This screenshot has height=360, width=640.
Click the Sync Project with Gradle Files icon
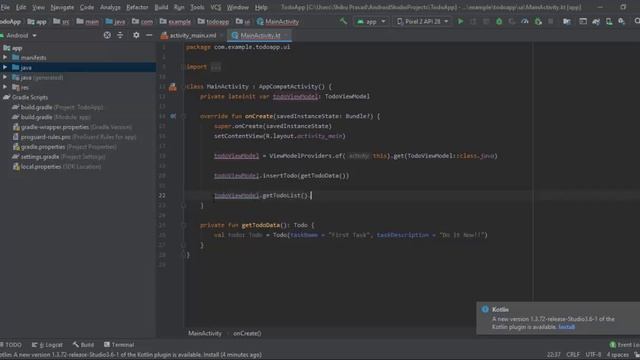pyautogui.click(x=596, y=21)
